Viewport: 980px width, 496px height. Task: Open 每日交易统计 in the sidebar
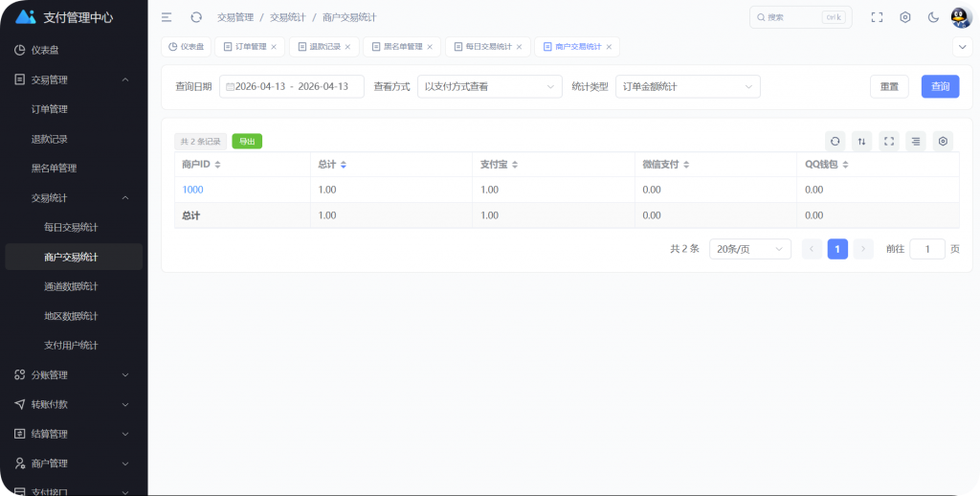74,227
